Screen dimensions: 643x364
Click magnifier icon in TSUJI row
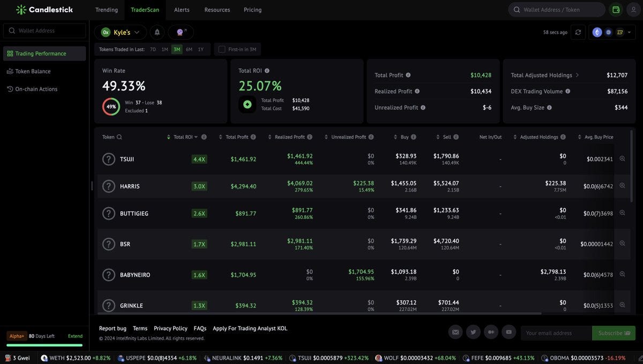(622, 158)
